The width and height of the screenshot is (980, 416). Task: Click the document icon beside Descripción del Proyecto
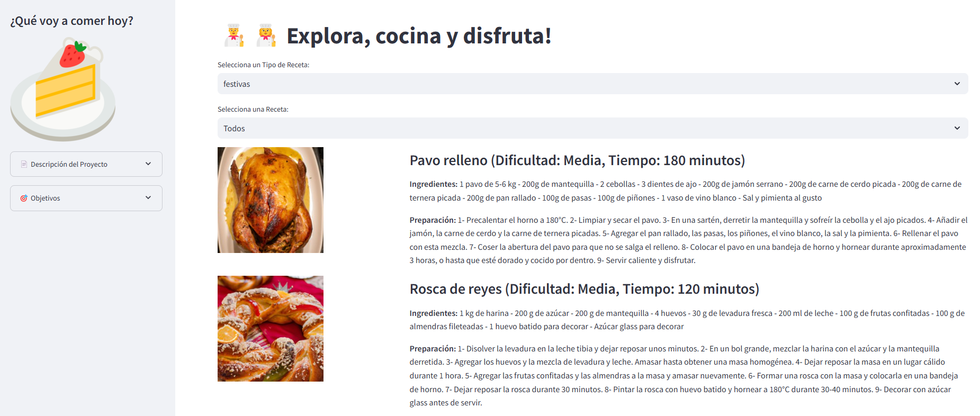coord(24,164)
